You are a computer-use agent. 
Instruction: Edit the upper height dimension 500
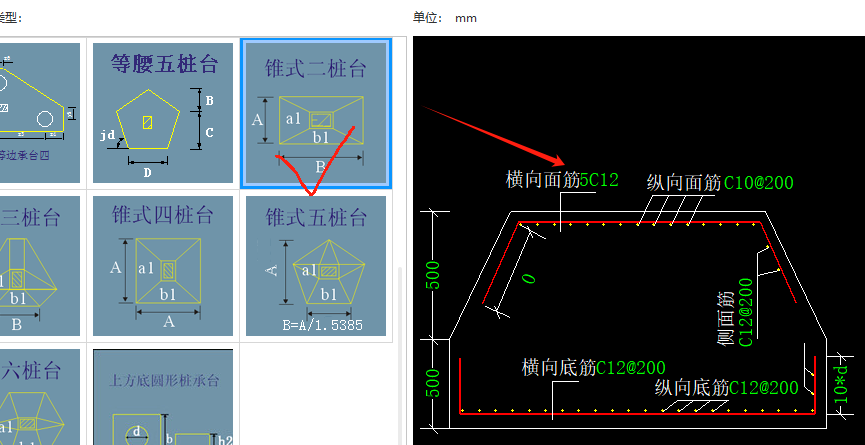[435, 275]
